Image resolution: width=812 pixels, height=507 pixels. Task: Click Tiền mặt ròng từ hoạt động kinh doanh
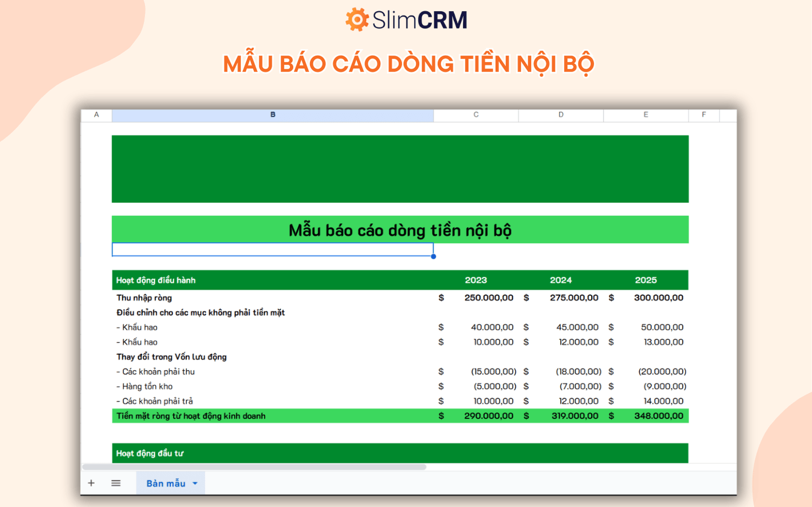(x=191, y=416)
